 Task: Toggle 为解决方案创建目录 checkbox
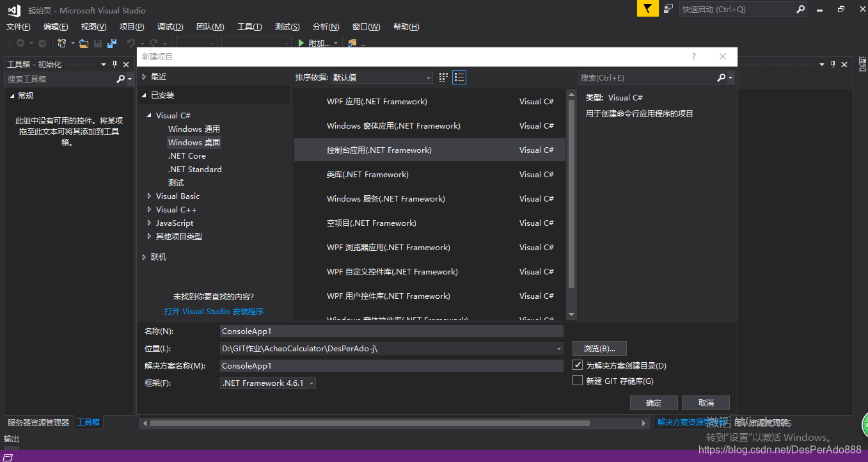[x=578, y=365]
